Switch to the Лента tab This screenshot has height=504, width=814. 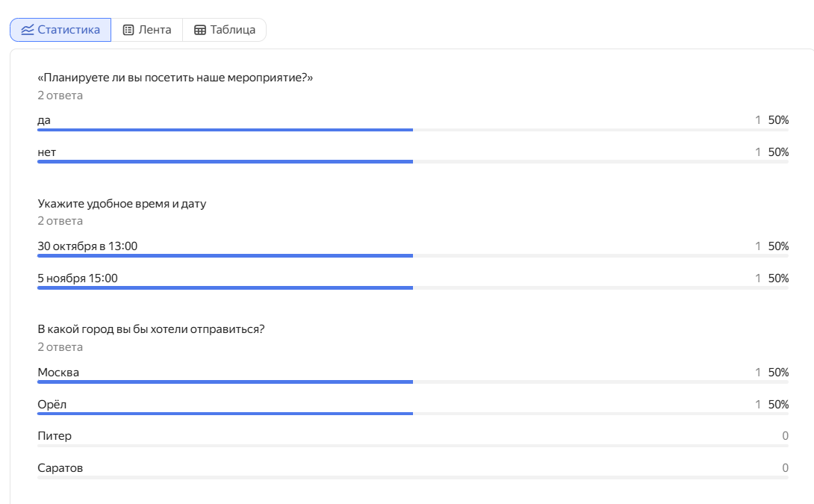[x=147, y=30]
